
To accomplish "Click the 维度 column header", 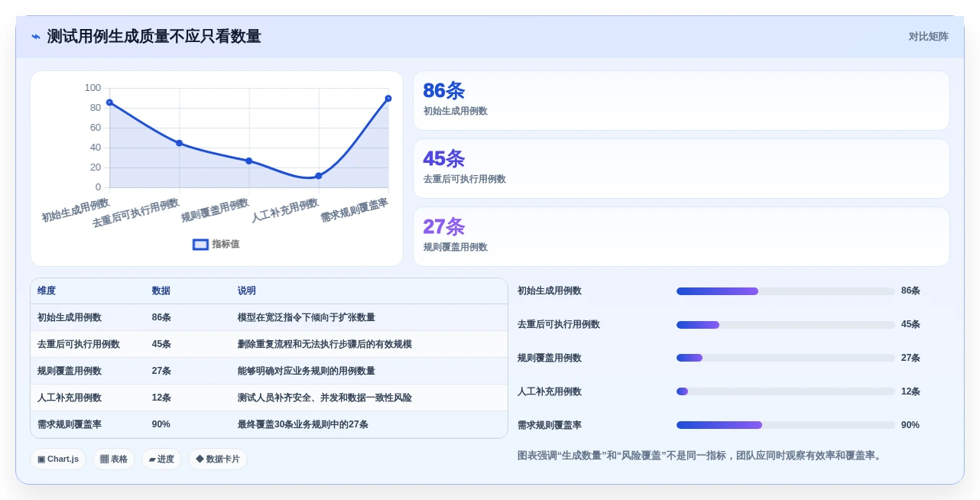I will 47,291.
